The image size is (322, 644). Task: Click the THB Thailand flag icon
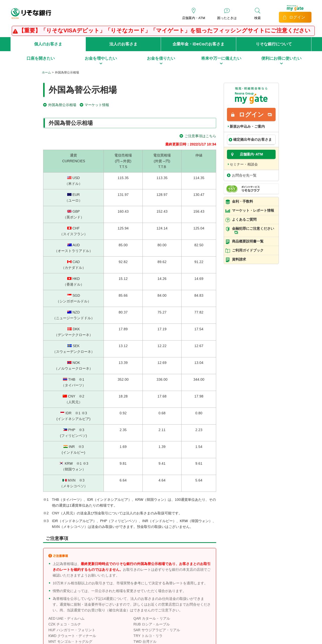[65, 379]
